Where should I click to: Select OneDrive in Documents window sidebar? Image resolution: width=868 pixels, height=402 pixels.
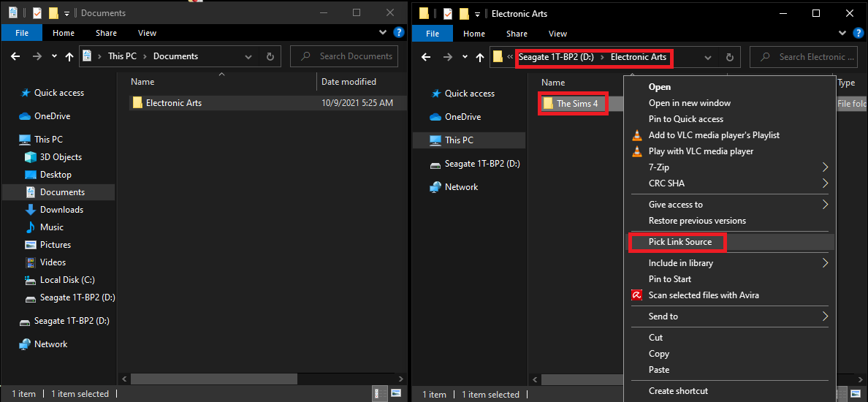45,115
